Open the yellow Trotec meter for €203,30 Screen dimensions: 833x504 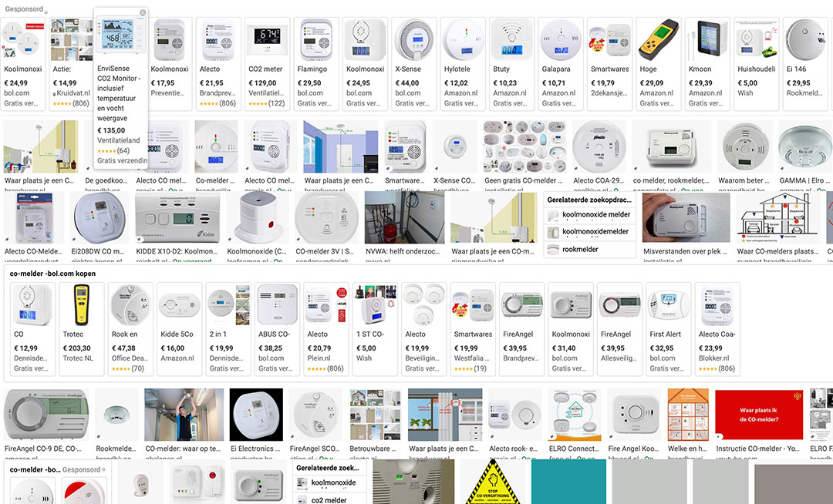click(81, 329)
